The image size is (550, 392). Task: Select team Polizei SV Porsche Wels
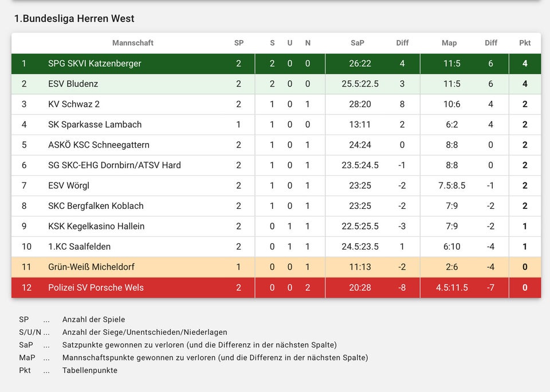pos(96,287)
